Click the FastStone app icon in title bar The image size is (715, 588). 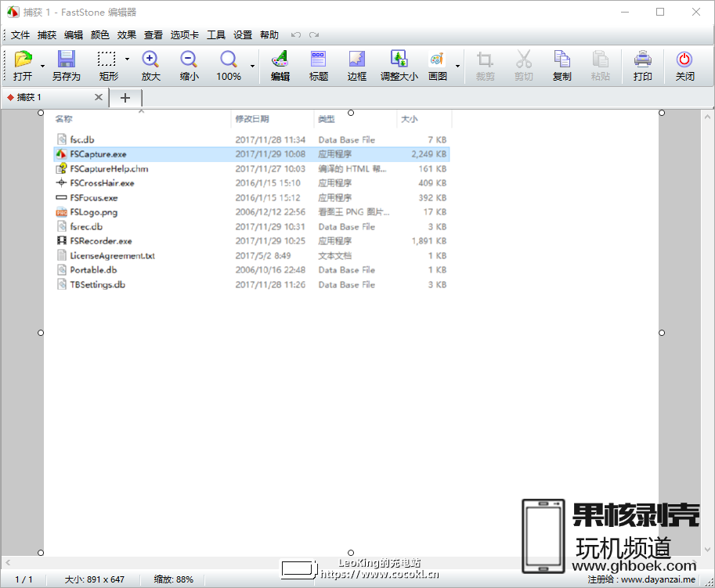[13, 12]
